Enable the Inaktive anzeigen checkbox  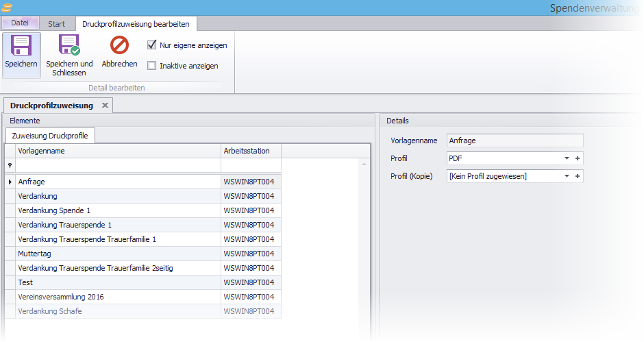click(x=152, y=66)
